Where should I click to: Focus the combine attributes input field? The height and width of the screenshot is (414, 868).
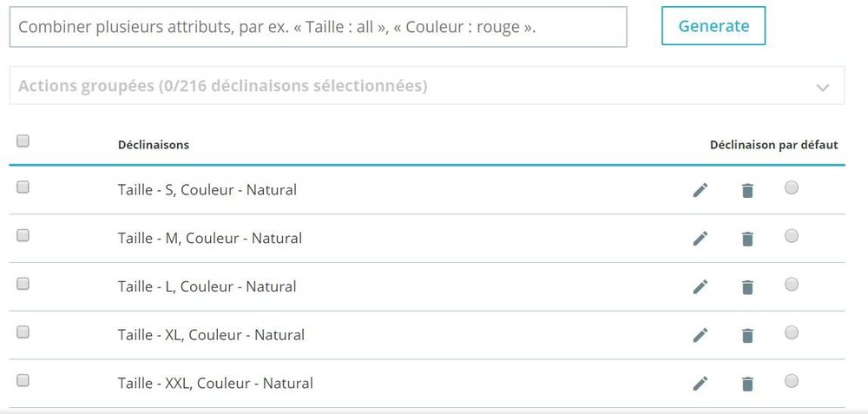pyautogui.click(x=318, y=27)
